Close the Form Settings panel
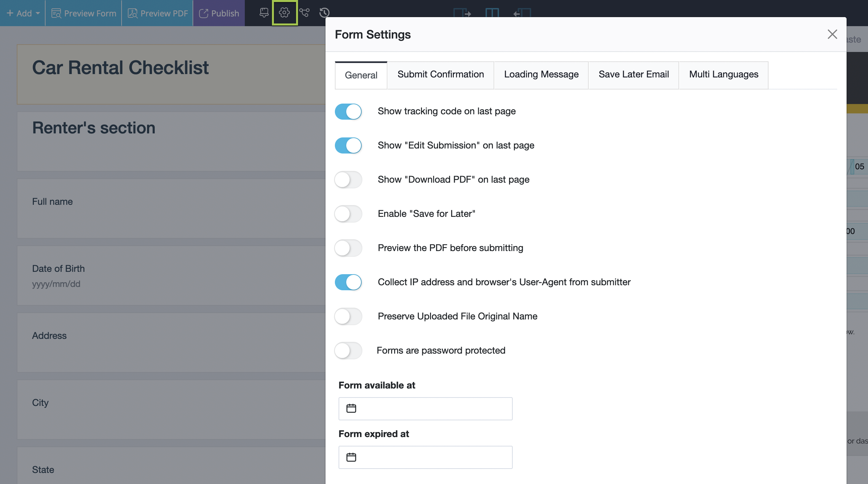 point(832,34)
